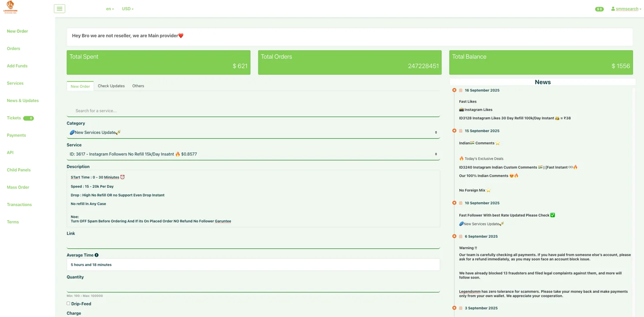Click the LegendSMM lion logo

(10, 7)
